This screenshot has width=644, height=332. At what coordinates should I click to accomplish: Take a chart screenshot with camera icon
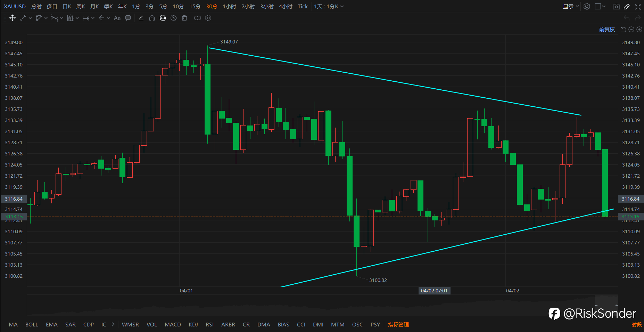point(617,7)
